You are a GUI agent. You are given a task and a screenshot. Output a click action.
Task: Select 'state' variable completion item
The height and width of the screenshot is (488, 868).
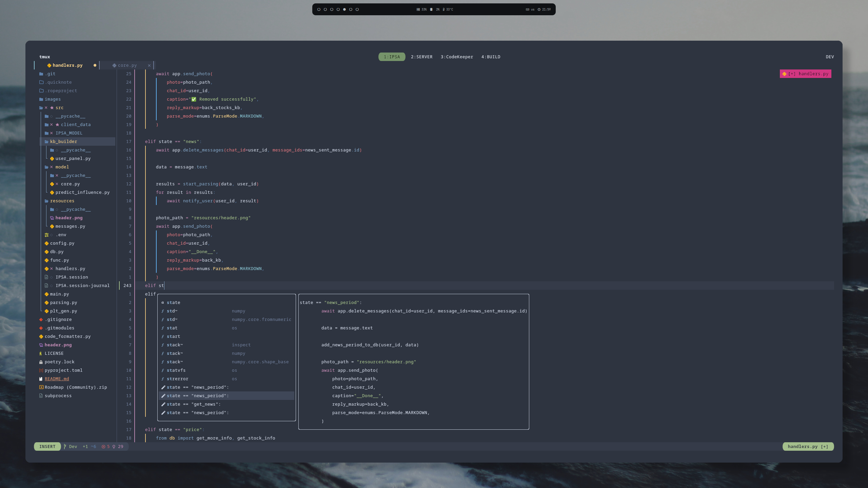tap(226, 303)
